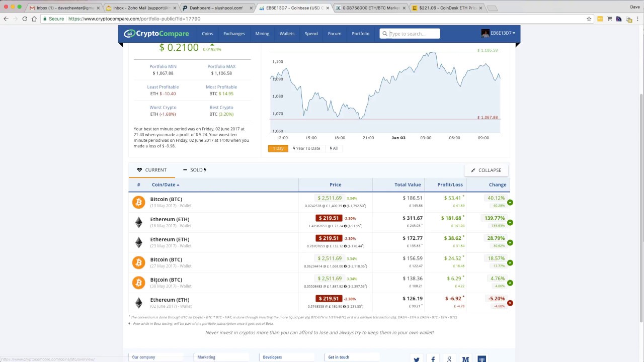Viewport: 644px width, 362px height.
Task: Switch to the Gmail Inbox browser tab
Action: point(63,8)
